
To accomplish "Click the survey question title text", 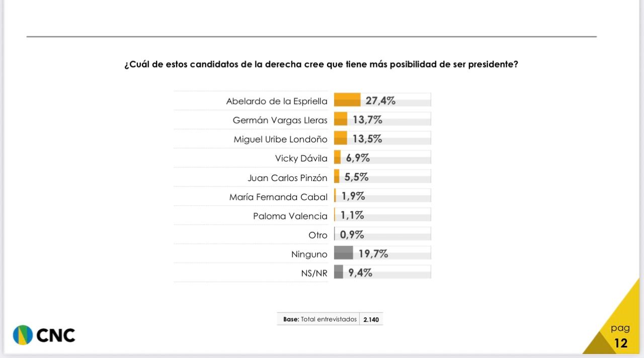I will [321, 65].
